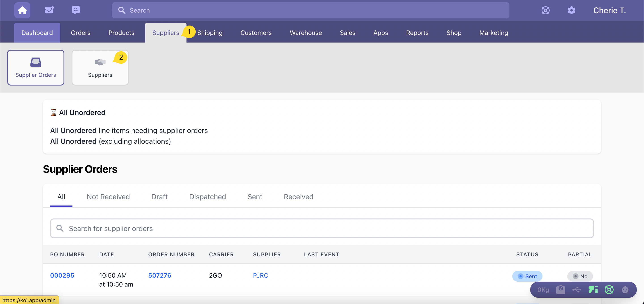Click the home icon in top bar

(22, 10)
